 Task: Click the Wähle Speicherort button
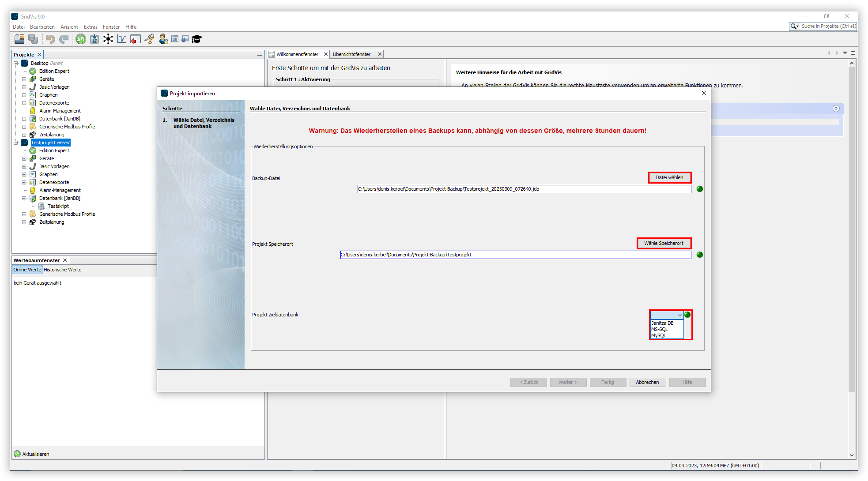(664, 243)
